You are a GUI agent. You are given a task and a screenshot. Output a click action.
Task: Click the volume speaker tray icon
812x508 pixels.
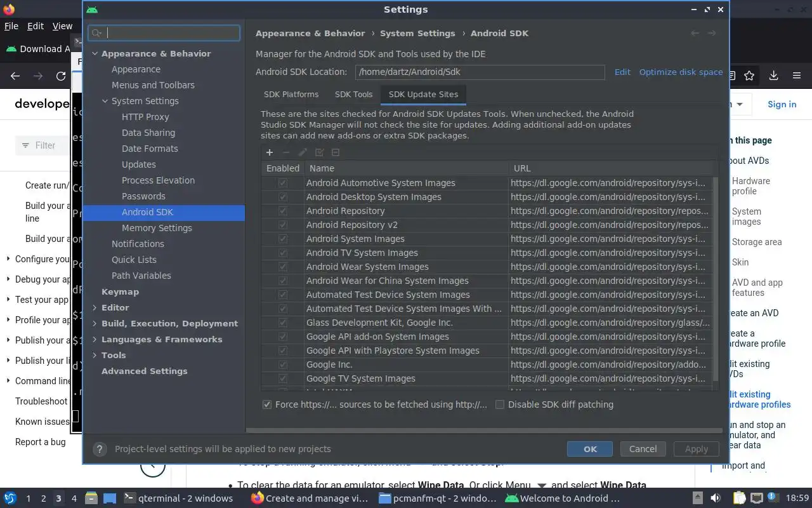(716, 498)
